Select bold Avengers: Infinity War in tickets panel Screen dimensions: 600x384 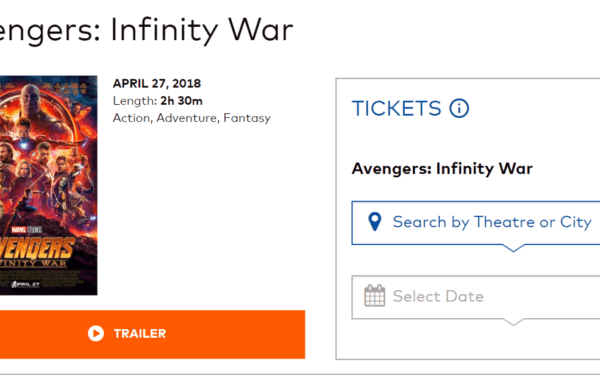tap(442, 169)
